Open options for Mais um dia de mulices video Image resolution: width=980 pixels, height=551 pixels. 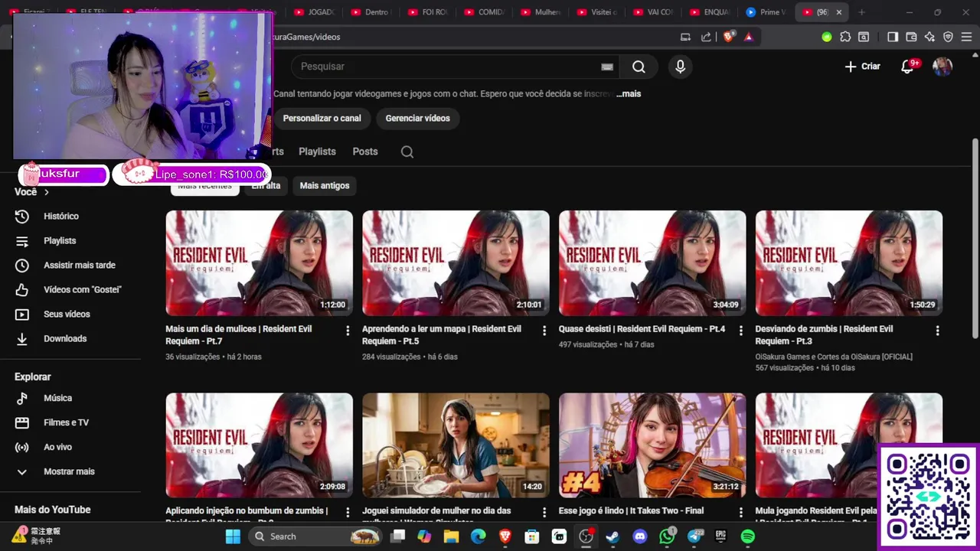(x=348, y=331)
